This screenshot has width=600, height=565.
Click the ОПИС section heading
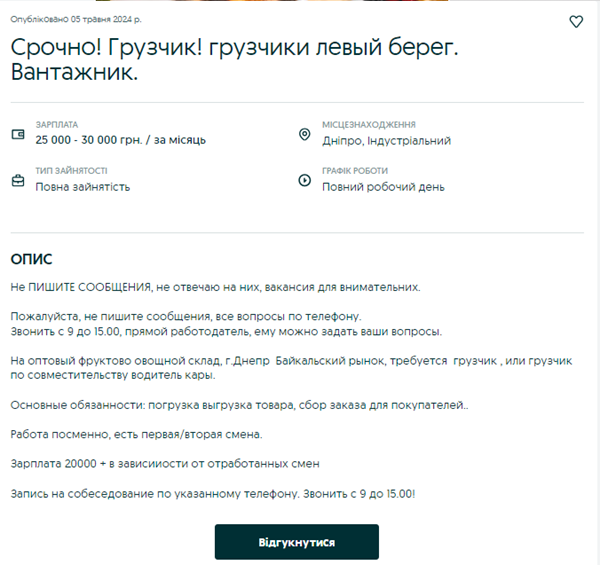tap(31, 259)
